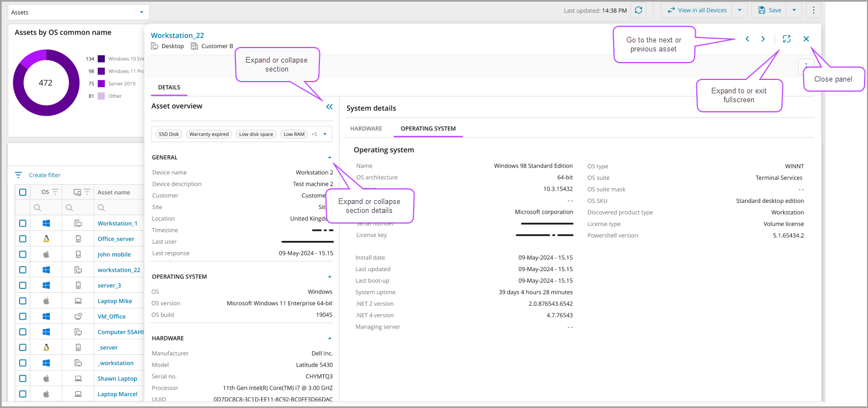
Task: Collapse the GENERAL section arrow
Action: click(329, 158)
